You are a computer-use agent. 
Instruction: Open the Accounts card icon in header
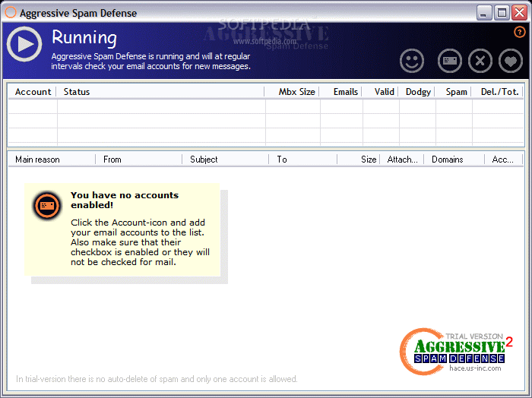point(450,61)
